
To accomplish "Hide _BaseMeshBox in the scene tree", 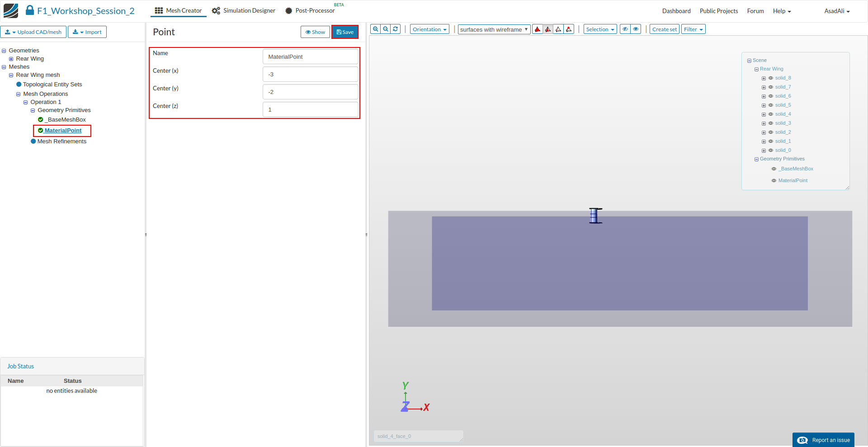I will click(774, 169).
